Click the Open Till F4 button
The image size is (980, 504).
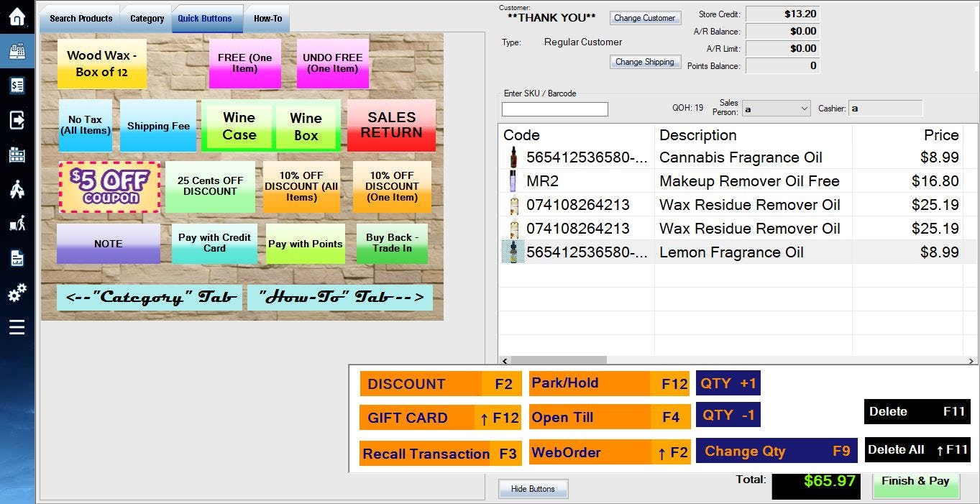(x=610, y=417)
